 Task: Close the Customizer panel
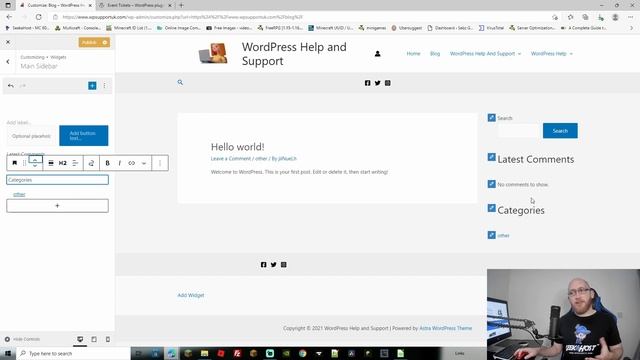[8, 42]
